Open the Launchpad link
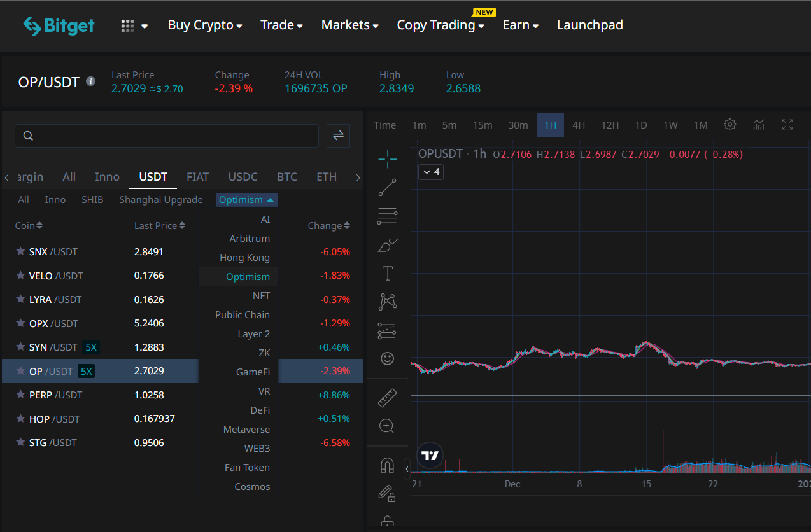Viewport: 811px width, 532px height. [589, 25]
